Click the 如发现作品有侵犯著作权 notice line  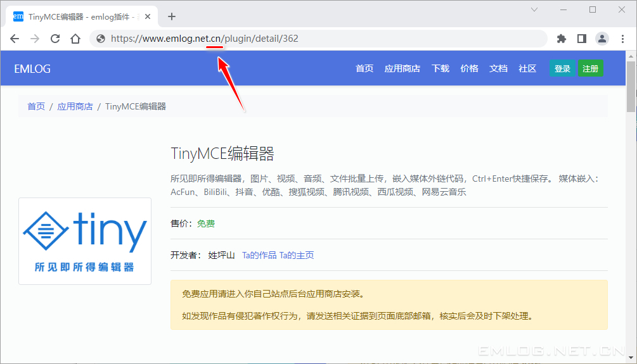pyautogui.click(x=357, y=316)
